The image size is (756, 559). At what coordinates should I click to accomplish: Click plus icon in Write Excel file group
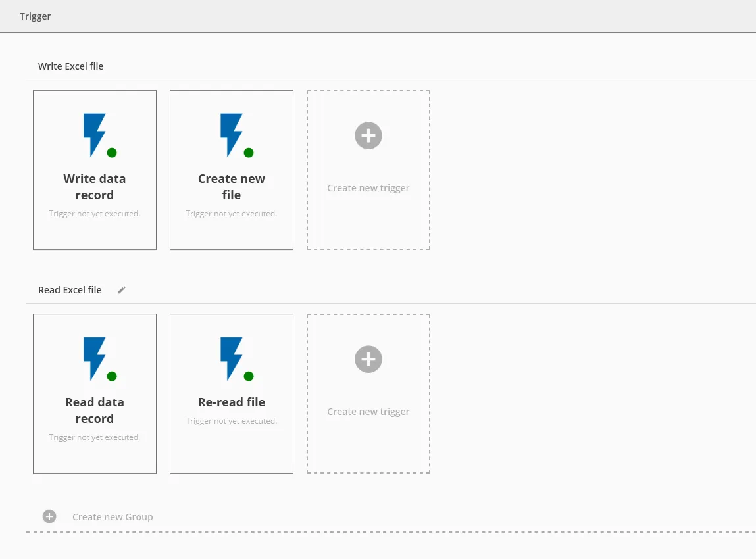point(368,135)
